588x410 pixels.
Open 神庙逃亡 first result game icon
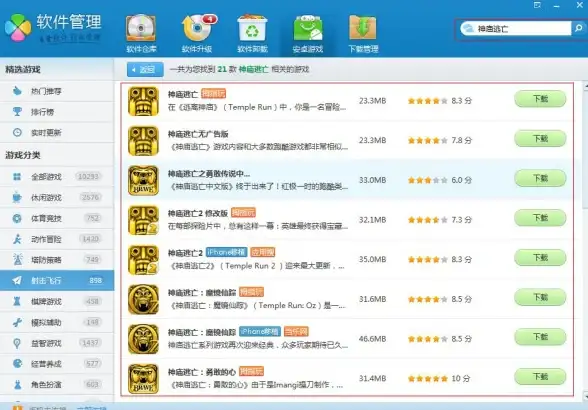(x=143, y=101)
